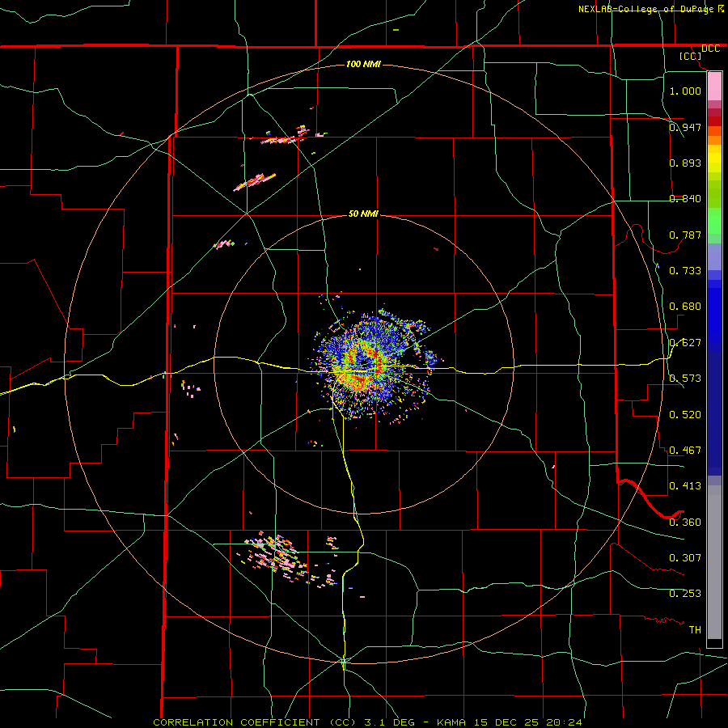
Task: Click the [CC] legend header
Action: coord(690,56)
